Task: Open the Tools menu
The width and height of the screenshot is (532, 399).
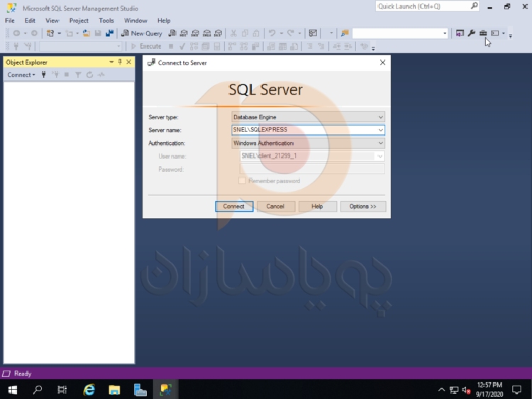Action: click(x=106, y=21)
